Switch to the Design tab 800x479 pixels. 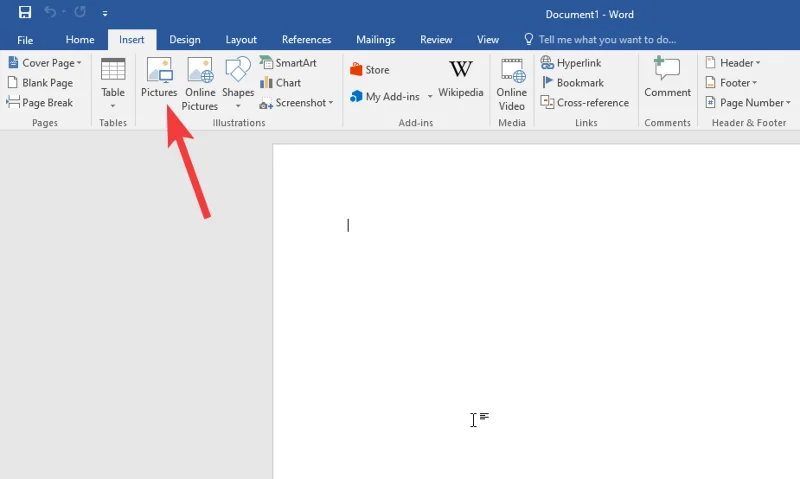tap(184, 40)
